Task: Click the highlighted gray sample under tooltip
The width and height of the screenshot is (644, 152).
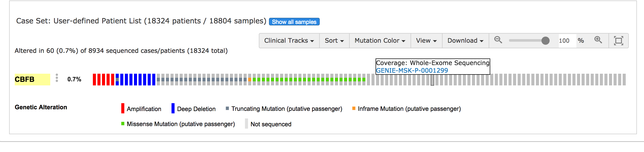Action: click(x=432, y=80)
